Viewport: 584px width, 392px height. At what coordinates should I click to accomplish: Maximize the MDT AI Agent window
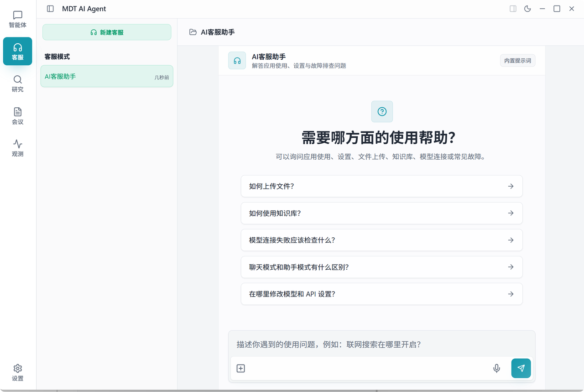point(557,9)
